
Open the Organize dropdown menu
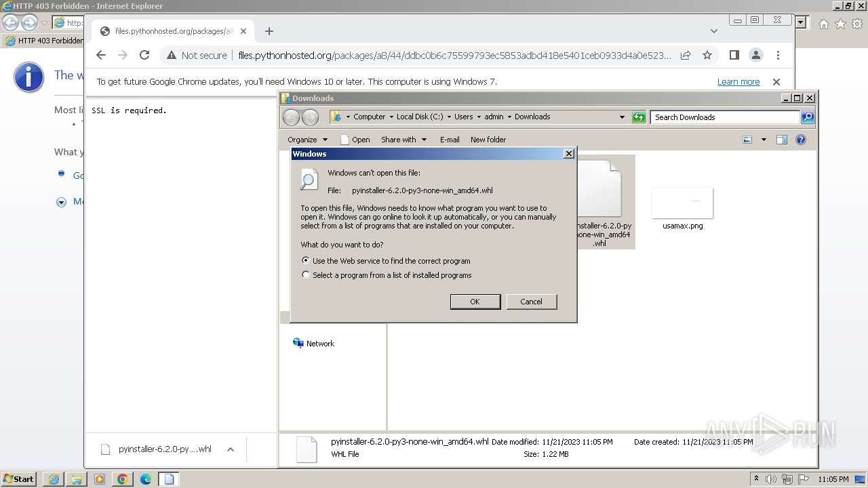coord(307,140)
